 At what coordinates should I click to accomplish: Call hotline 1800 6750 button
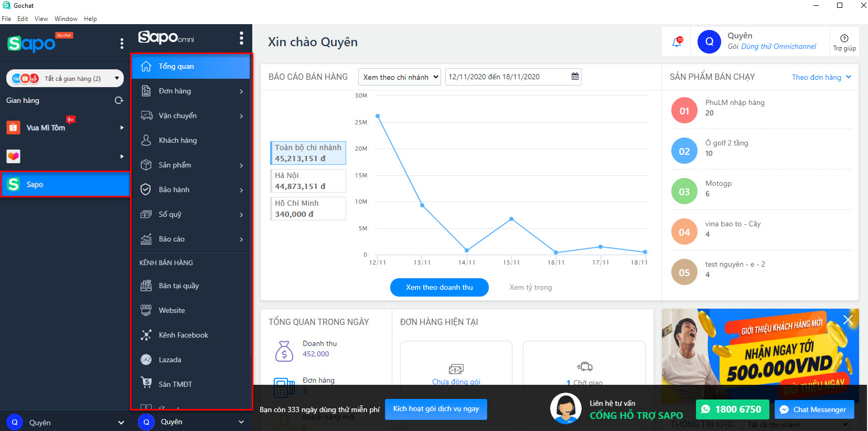(733, 409)
